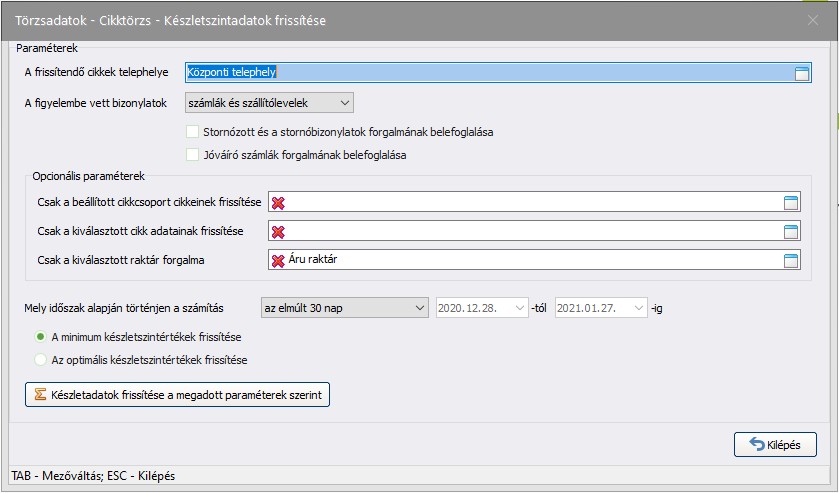Open kiválasztott cikk lookup window icon

(791, 232)
